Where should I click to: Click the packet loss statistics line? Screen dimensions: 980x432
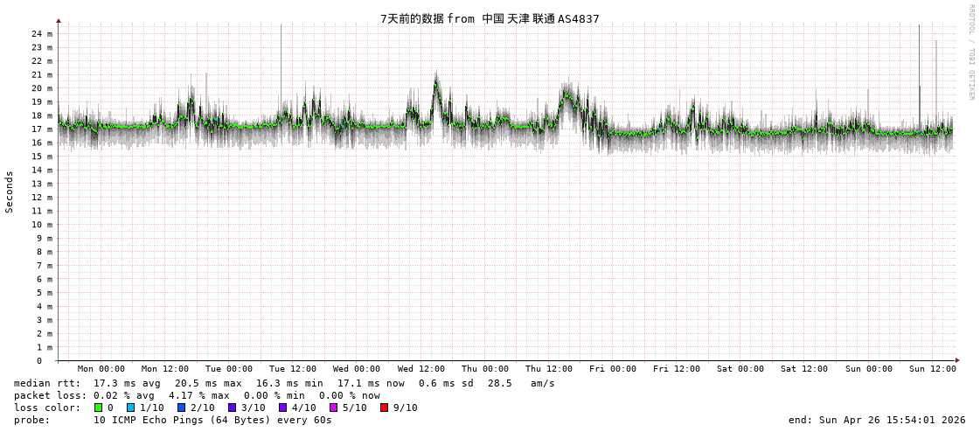click(197, 395)
